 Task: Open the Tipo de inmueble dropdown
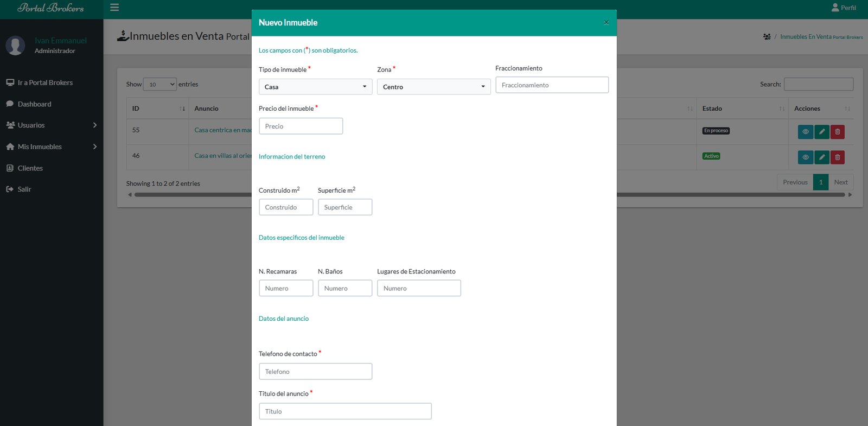[x=315, y=87]
